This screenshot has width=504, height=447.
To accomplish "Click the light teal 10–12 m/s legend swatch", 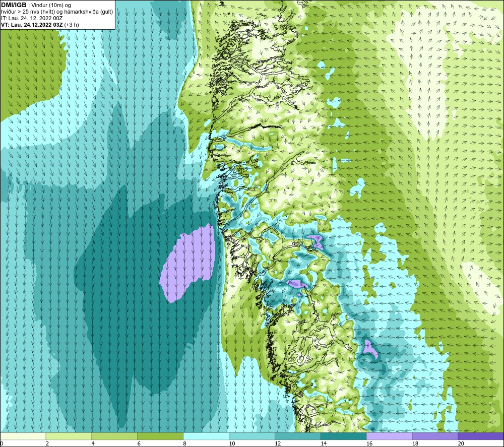I will (x=251, y=436).
